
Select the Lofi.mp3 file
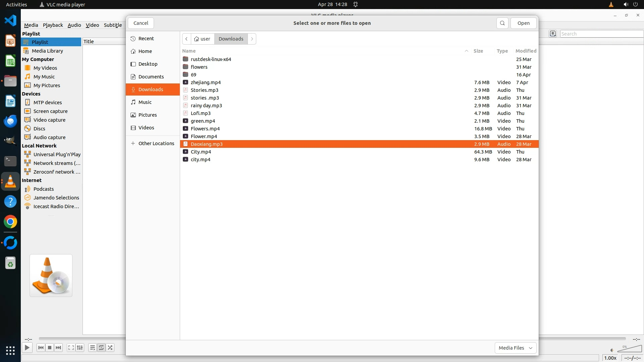click(201, 113)
